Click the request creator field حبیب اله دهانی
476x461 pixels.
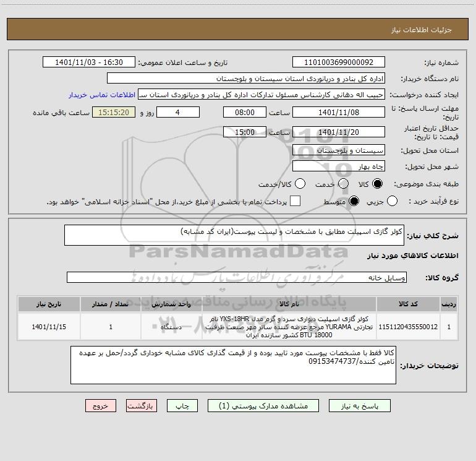pyautogui.click(x=261, y=95)
